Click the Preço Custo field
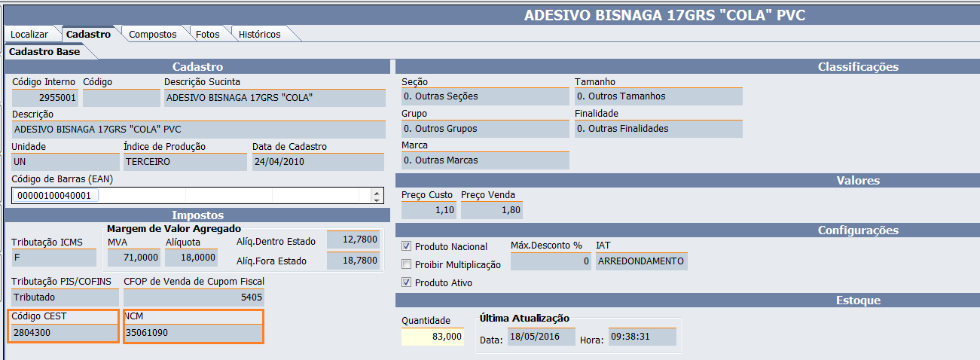This screenshot has height=360, width=980. [x=429, y=210]
